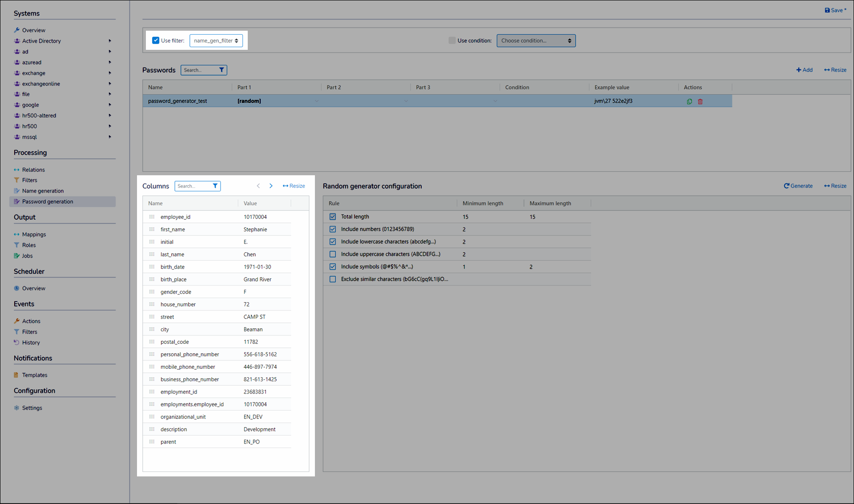Click Add to create a password
Viewport: 854px width, 504px height.
(804, 70)
